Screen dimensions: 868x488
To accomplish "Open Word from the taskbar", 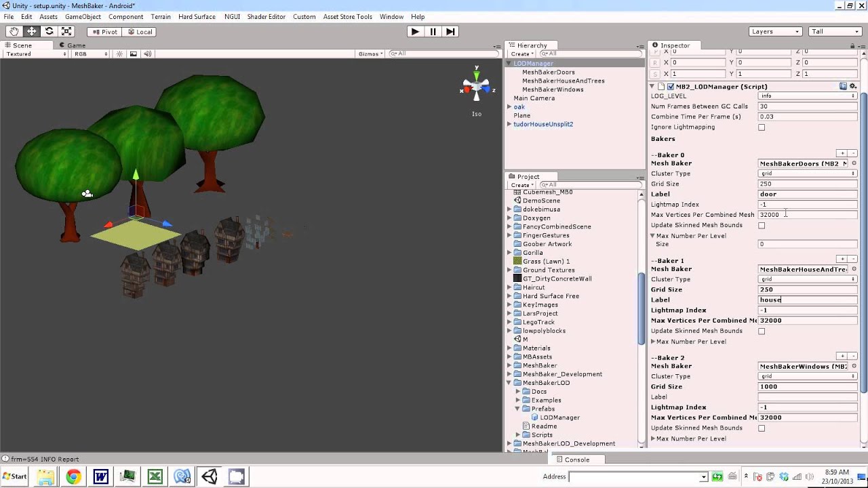I will [101, 476].
